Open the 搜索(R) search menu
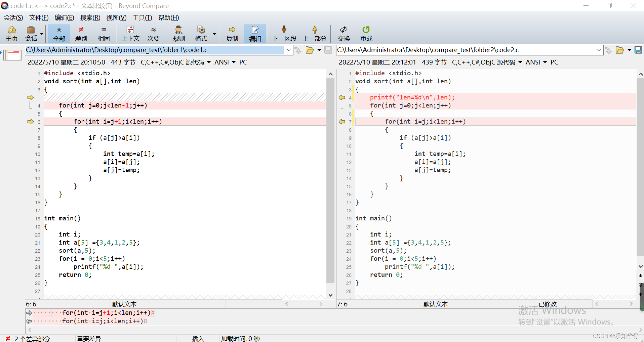The image size is (644, 342). pyautogui.click(x=90, y=18)
